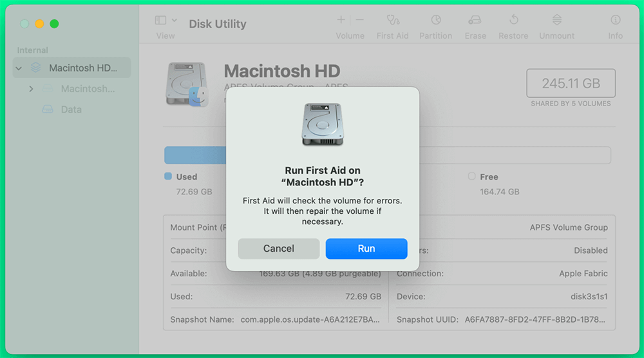Screen dimensions: 644x358
Task: Cancel the First Aid dialog
Action: click(x=278, y=249)
